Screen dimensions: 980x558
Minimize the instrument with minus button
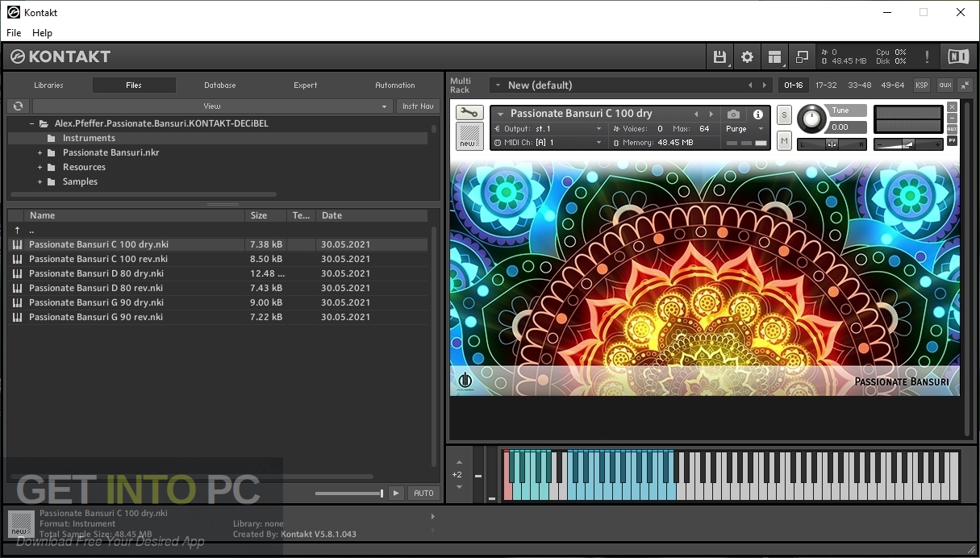[952, 118]
